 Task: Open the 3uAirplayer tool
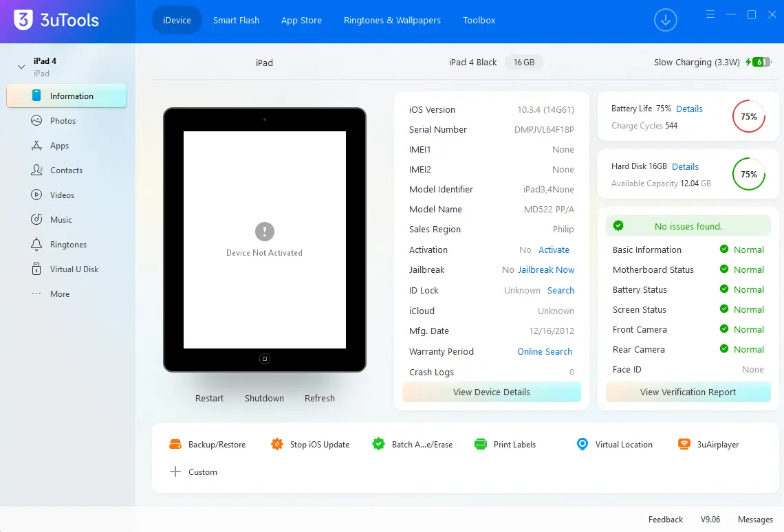(708, 444)
